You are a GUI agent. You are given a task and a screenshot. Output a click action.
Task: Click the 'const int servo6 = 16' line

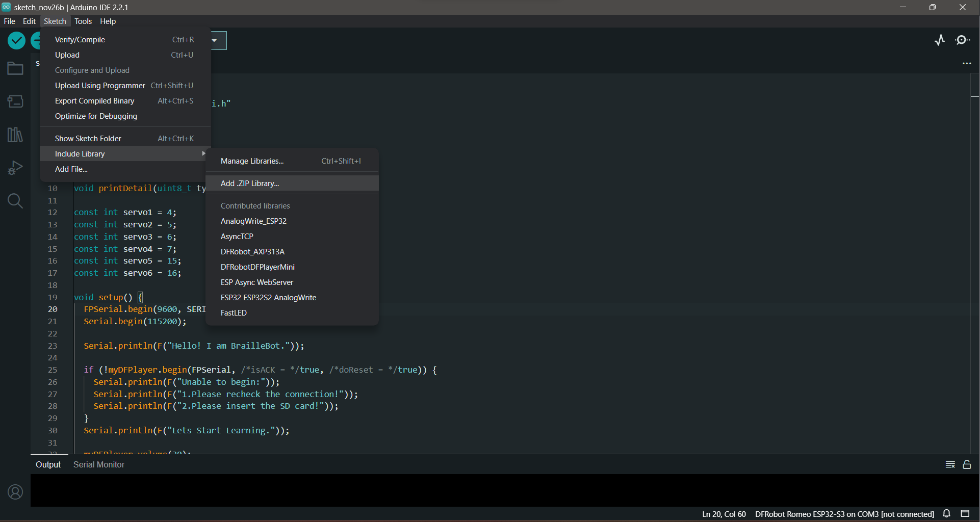point(127,273)
